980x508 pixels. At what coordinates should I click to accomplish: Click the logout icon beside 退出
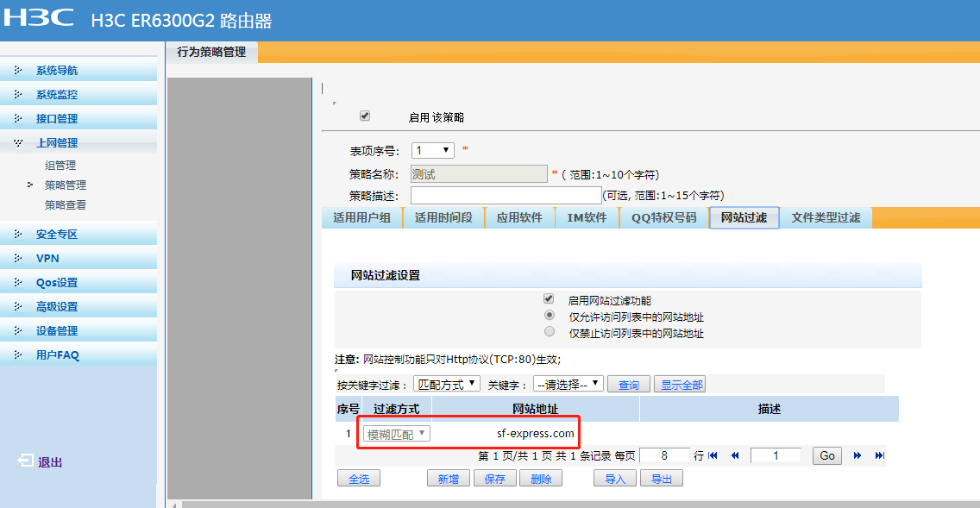coord(26,461)
